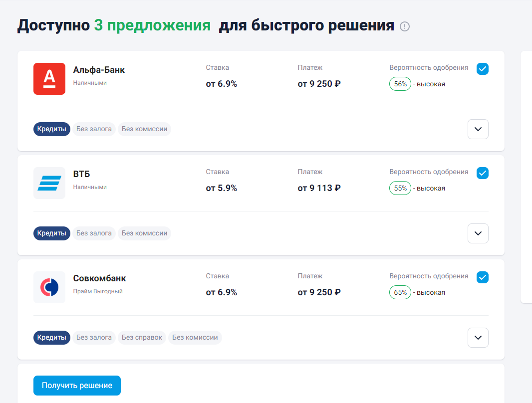Uncheck the VTB offer selection toggle
The height and width of the screenshot is (403, 532).
click(x=482, y=173)
